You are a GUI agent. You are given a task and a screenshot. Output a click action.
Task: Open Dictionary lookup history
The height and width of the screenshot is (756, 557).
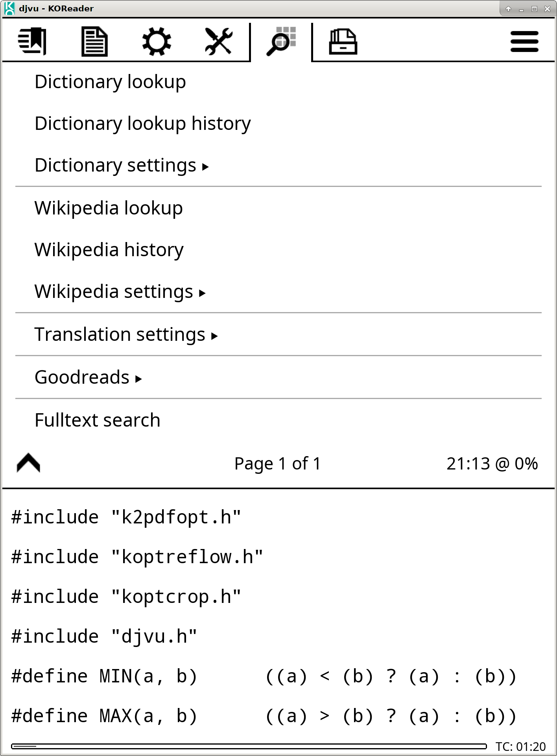[142, 123]
